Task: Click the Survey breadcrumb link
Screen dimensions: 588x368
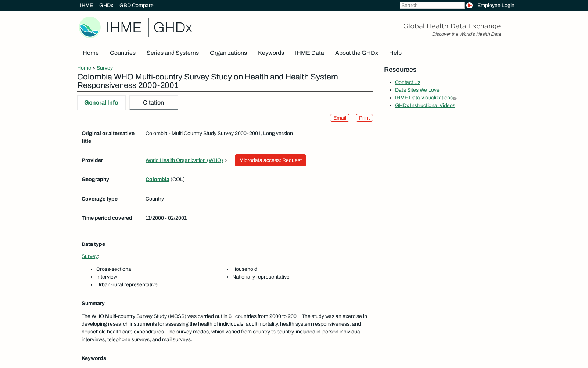Action: (x=105, y=68)
